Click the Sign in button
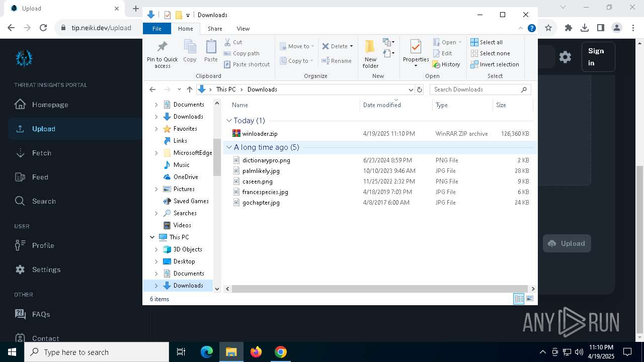644x362 pixels. pyautogui.click(x=598, y=57)
